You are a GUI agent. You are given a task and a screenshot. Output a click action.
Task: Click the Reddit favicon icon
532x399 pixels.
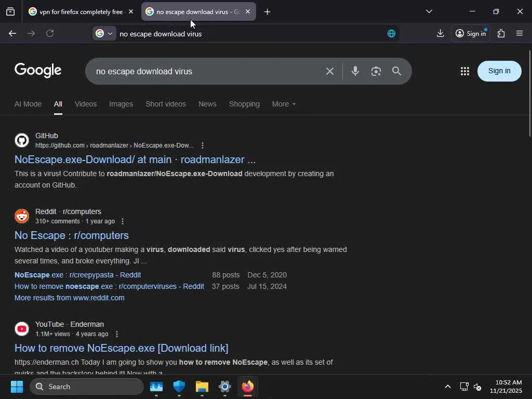[x=22, y=216]
